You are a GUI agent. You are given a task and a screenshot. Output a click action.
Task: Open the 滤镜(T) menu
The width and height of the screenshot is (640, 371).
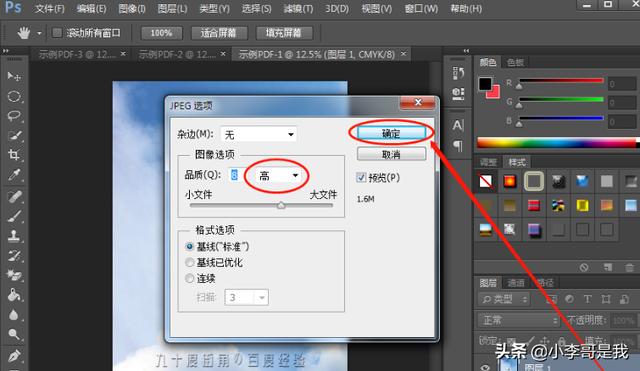(298, 9)
